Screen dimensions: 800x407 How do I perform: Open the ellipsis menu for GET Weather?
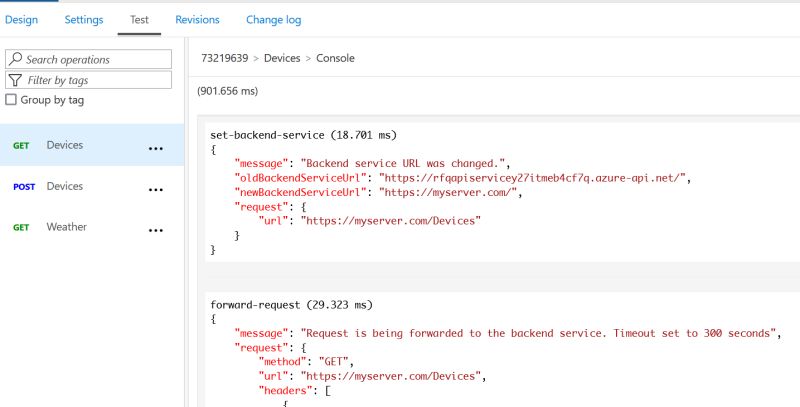pyautogui.click(x=156, y=231)
